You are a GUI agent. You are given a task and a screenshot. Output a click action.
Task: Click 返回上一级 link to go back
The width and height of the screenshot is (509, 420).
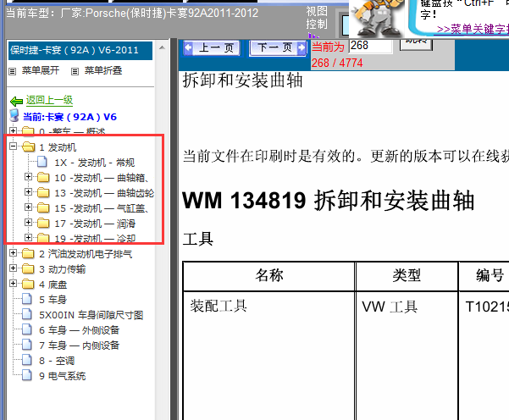coord(49,100)
